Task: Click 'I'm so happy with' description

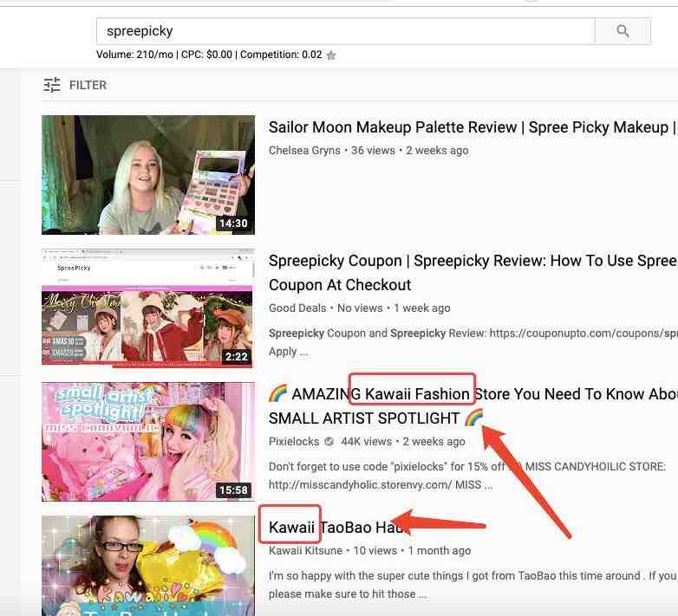Action: point(473,585)
